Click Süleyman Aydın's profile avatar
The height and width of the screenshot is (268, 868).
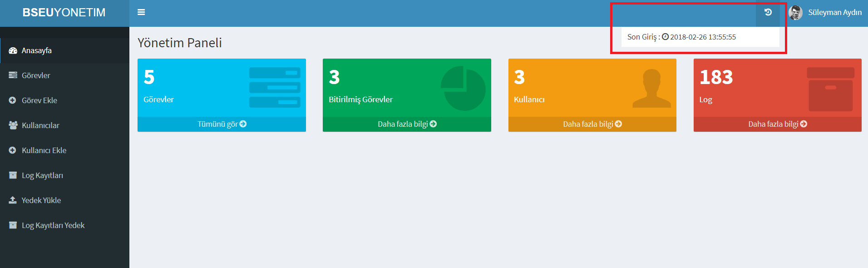pos(795,13)
